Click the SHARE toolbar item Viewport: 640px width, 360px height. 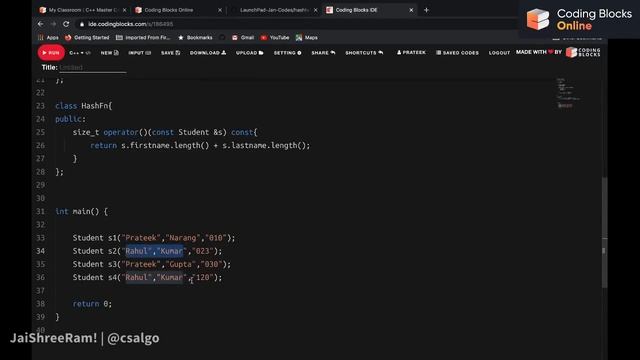(x=323, y=53)
